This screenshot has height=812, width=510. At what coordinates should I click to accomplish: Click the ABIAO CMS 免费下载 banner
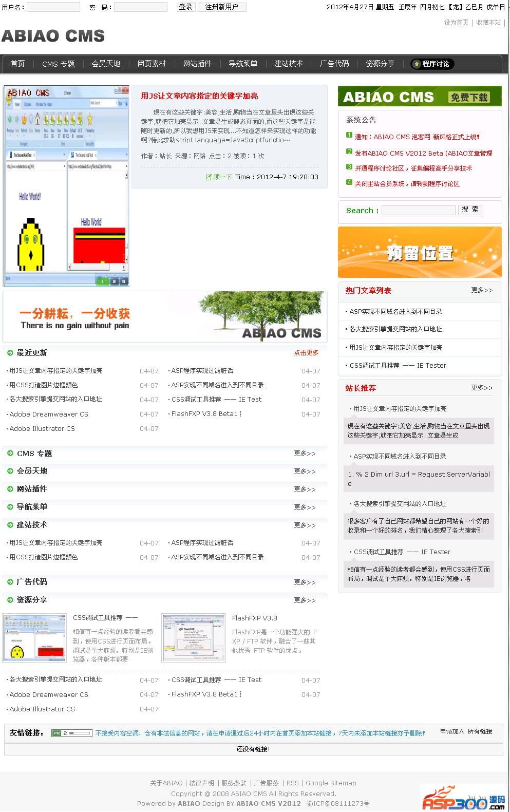[x=420, y=96]
